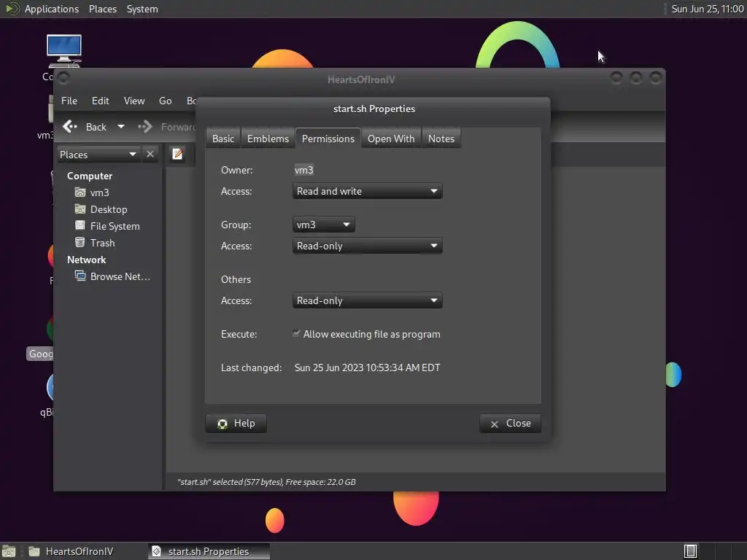Click the Help button
747x560 pixels.
click(x=236, y=424)
